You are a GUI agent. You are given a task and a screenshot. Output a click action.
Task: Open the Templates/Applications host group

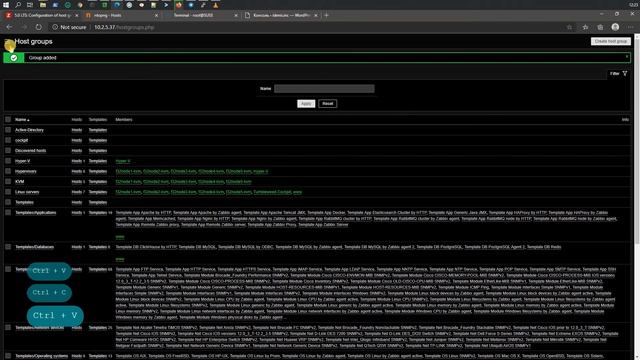coord(36,213)
